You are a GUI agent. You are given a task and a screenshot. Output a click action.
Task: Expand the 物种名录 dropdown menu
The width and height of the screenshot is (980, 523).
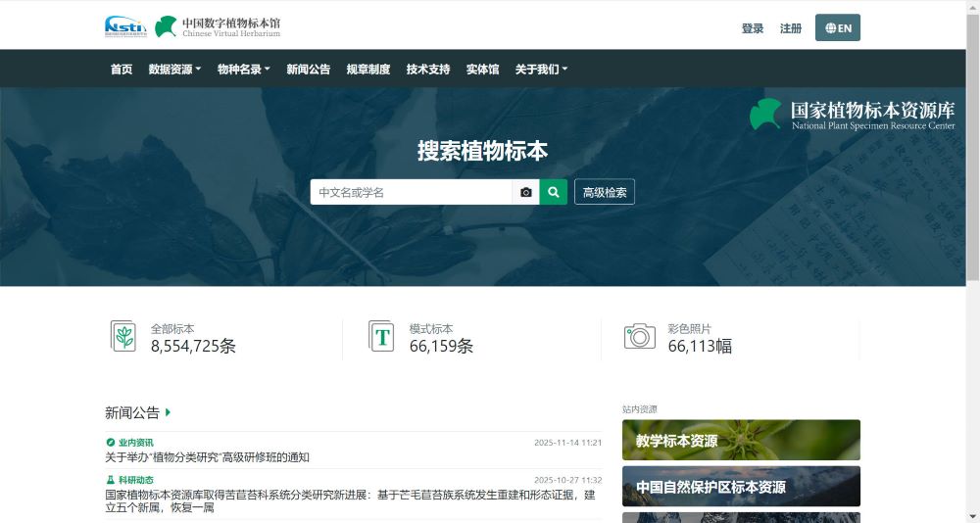pyautogui.click(x=244, y=70)
